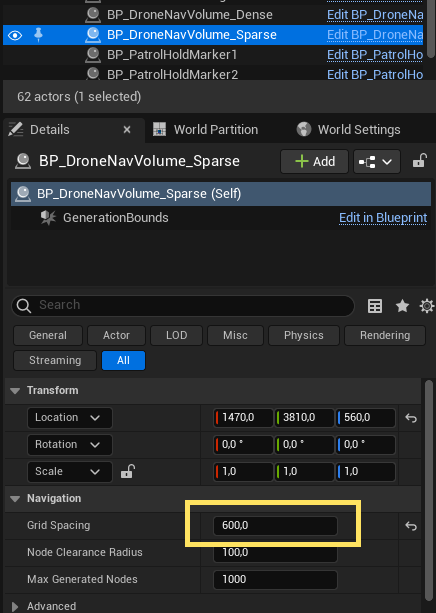Reset Grid Spacing to default arrow
436x613 pixels.
(411, 526)
